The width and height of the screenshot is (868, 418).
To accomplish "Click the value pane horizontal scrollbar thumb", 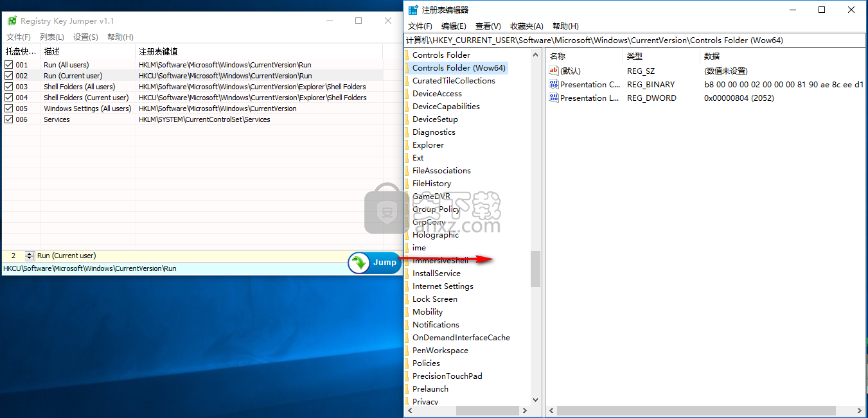I will 696,410.
